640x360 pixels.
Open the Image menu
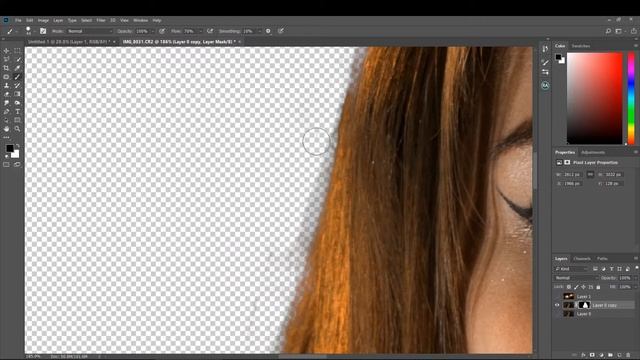43,20
